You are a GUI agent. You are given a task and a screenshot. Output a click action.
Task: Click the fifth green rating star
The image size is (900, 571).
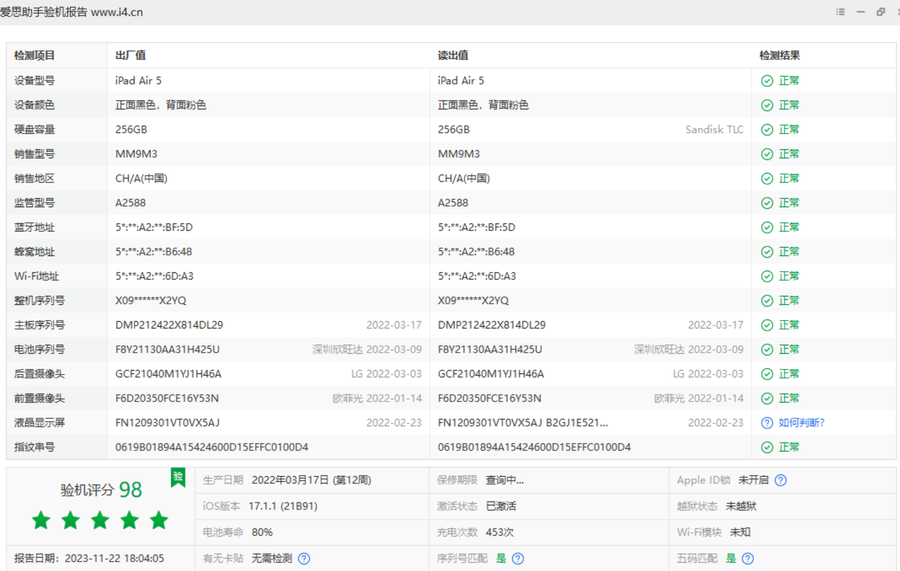coord(159,520)
